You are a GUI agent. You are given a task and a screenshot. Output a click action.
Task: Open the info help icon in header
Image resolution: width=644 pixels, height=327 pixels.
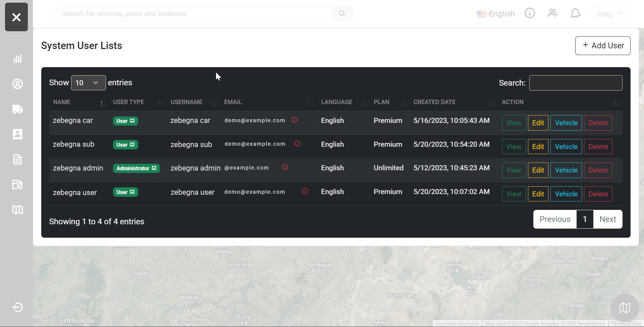530,13
